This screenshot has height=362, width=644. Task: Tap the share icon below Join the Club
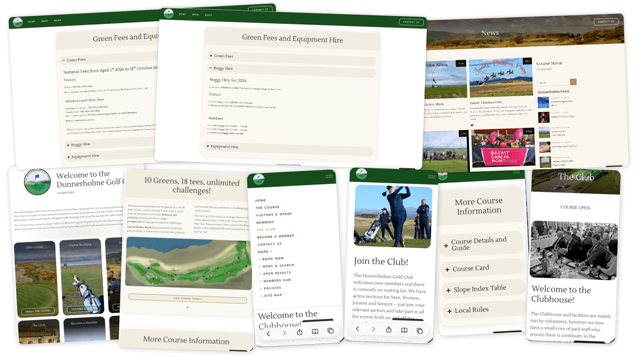point(389,329)
